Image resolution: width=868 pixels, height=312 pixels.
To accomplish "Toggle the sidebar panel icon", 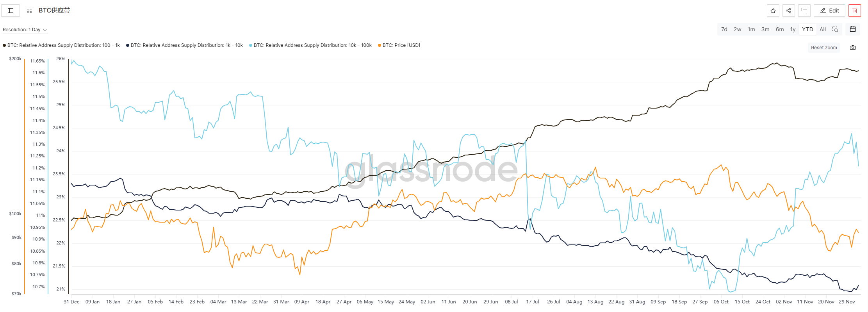I will click(11, 11).
